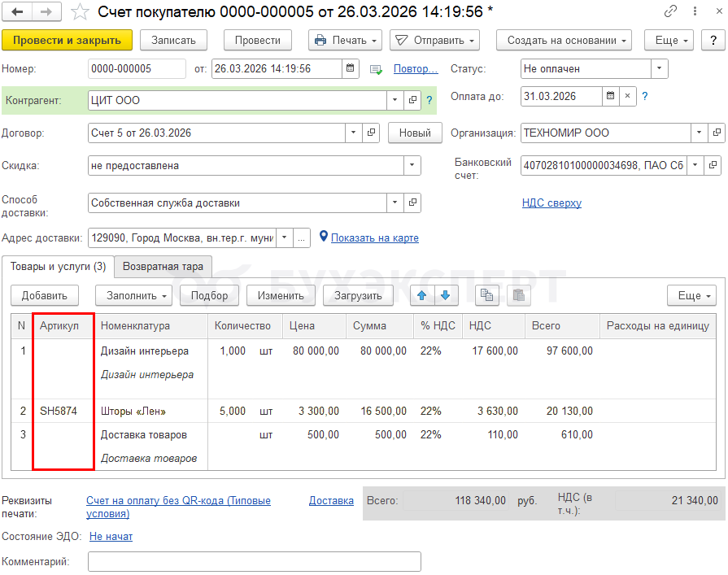Click into the Комментарий text field
This screenshot has height=575, width=728.
pos(254,562)
